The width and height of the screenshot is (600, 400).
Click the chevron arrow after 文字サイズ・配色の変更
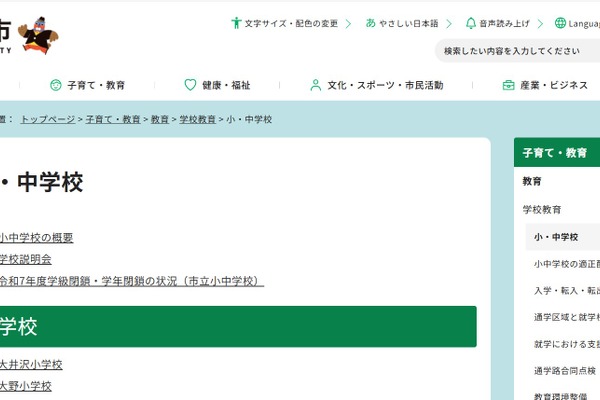[x=348, y=24]
